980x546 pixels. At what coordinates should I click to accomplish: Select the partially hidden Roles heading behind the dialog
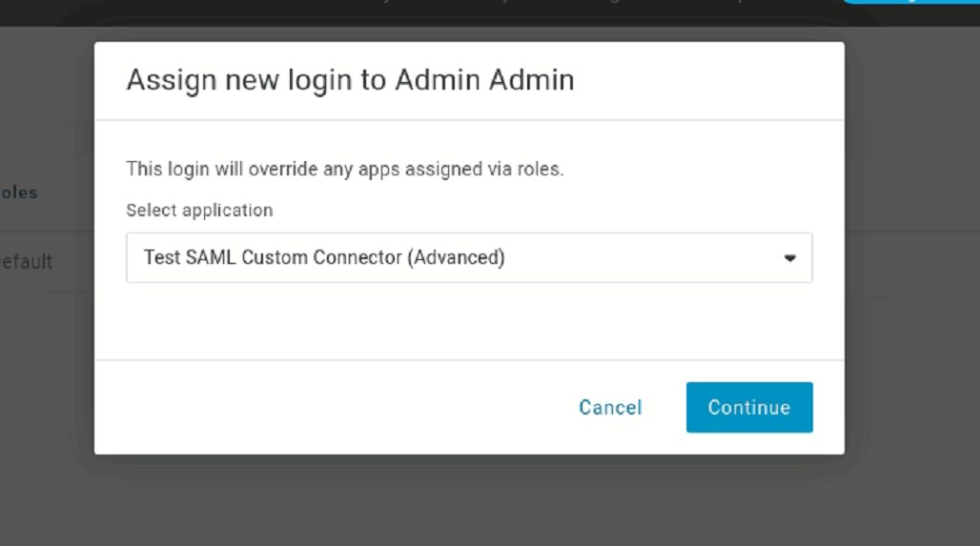click(19, 192)
